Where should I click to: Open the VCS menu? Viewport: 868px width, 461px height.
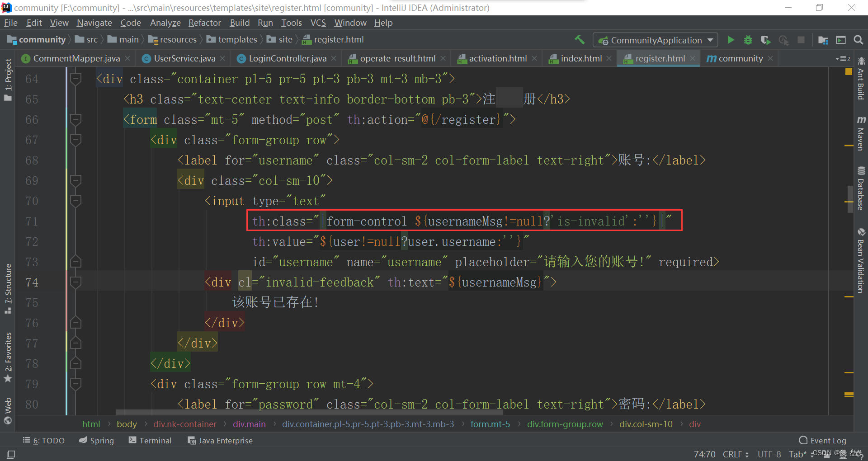coord(318,23)
